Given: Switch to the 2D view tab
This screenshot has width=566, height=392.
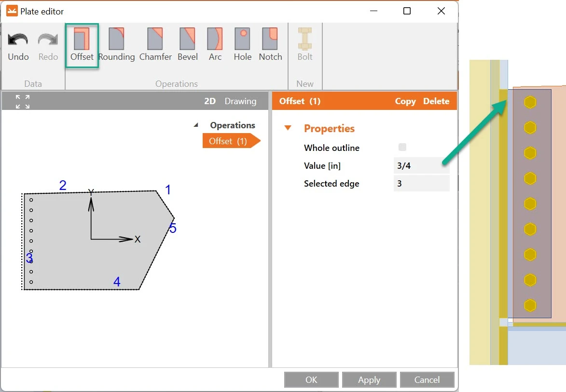Looking at the screenshot, I should [x=210, y=101].
